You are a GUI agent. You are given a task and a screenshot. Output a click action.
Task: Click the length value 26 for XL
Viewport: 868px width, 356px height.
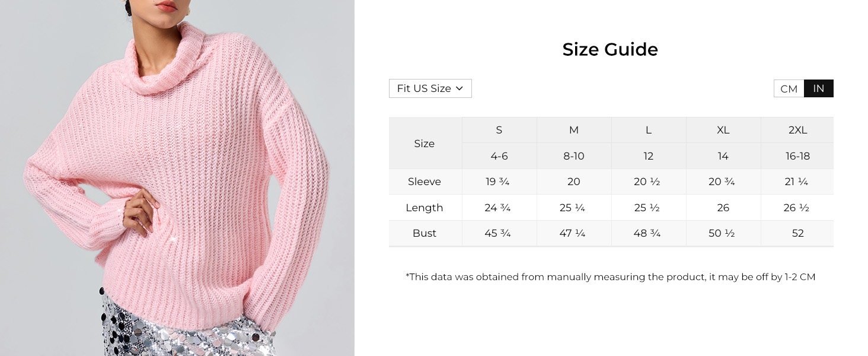(723, 208)
